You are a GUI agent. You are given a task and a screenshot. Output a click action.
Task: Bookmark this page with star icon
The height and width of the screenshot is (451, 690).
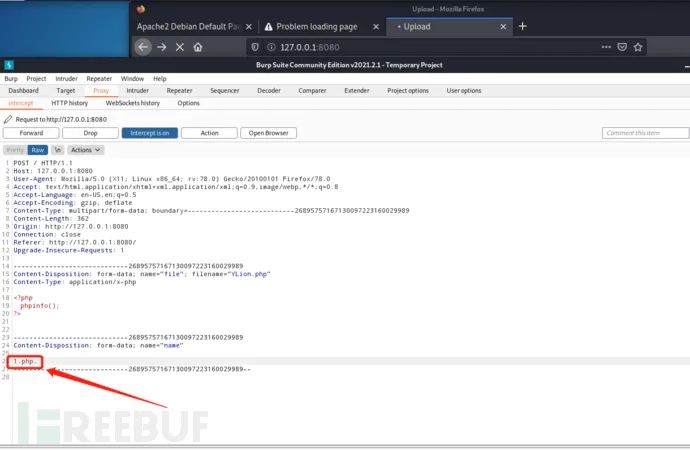[638, 47]
